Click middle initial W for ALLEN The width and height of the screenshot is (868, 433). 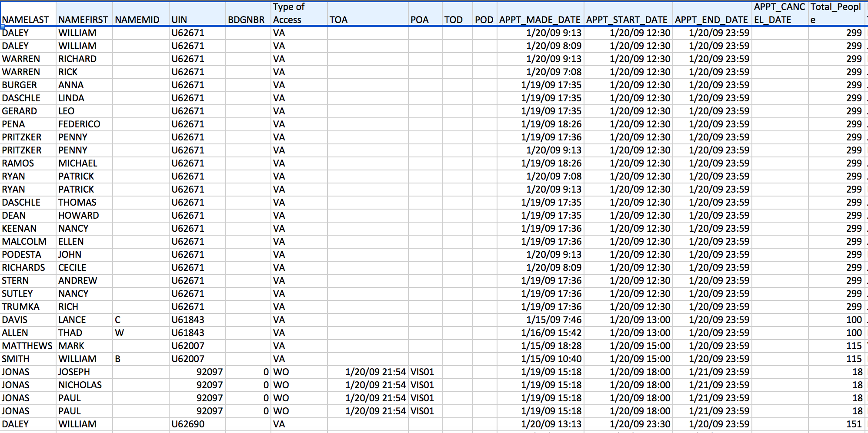coord(141,333)
